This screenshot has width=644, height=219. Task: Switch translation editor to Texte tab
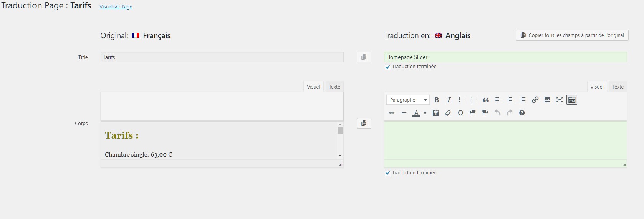[x=618, y=87]
